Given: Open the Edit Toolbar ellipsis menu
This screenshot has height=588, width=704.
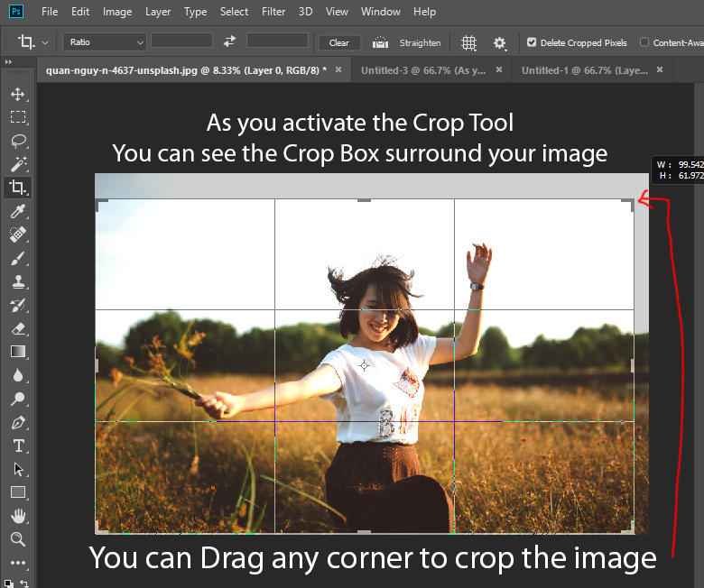Looking at the screenshot, I should tap(18, 563).
